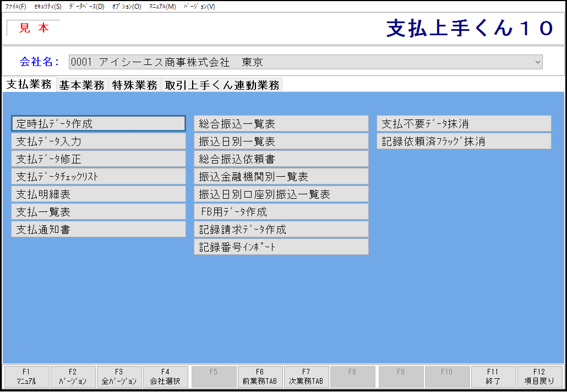The width and height of the screenshot is (567, 392).
Task: Click the F7 次業務TAB button
Action: click(x=306, y=377)
